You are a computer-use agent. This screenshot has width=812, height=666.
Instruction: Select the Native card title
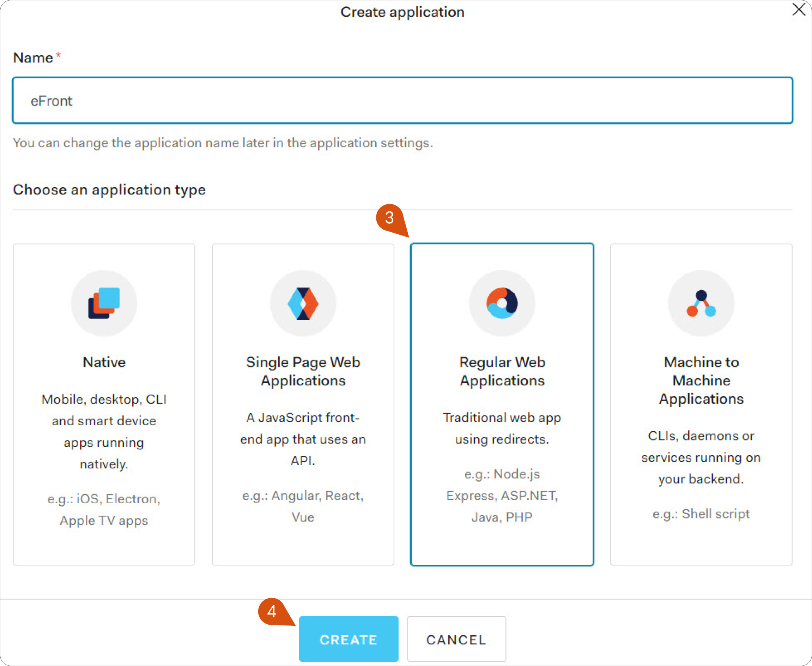click(104, 362)
